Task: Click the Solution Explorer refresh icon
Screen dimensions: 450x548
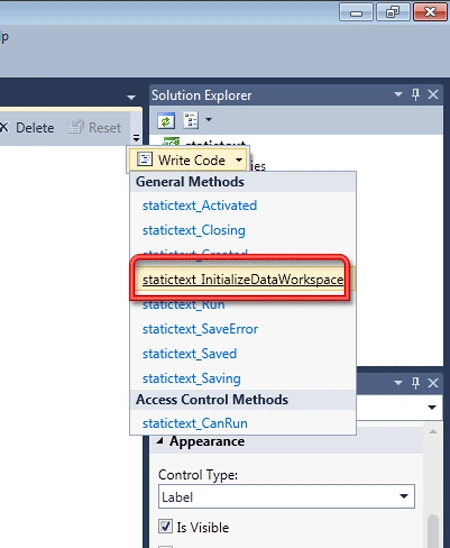Action: [166, 121]
